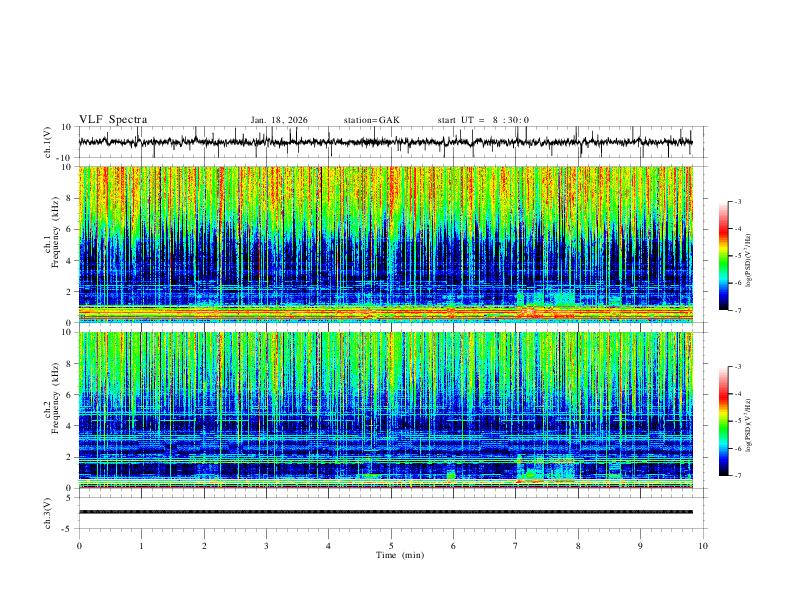Click the time axis tick label "6"
Viewport: 792px width, 612px height.
point(454,546)
